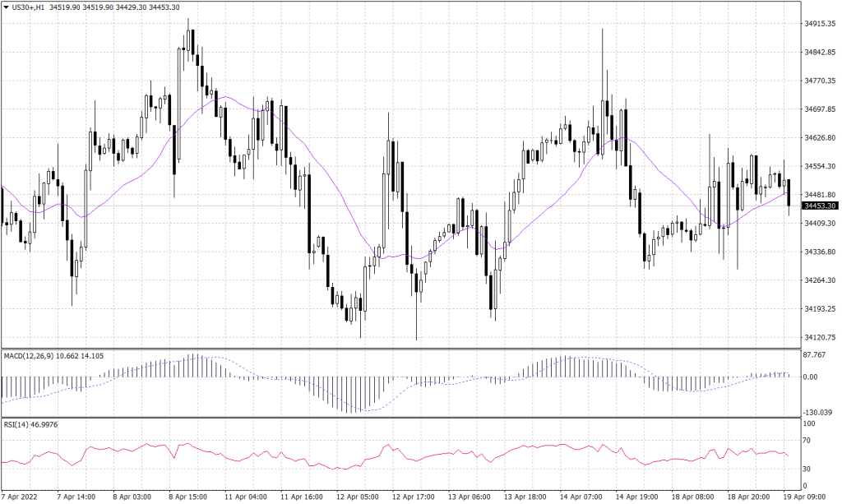Click the 34193.25 price axis label

820,308
